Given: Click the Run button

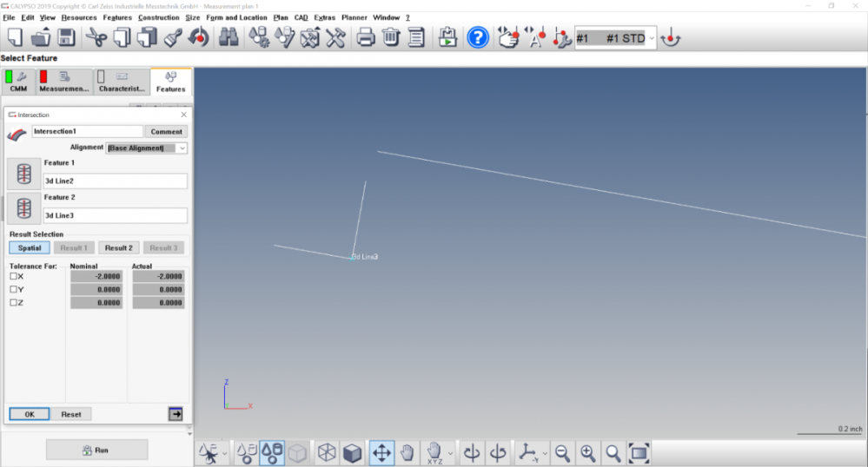Looking at the screenshot, I should (96, 450).
